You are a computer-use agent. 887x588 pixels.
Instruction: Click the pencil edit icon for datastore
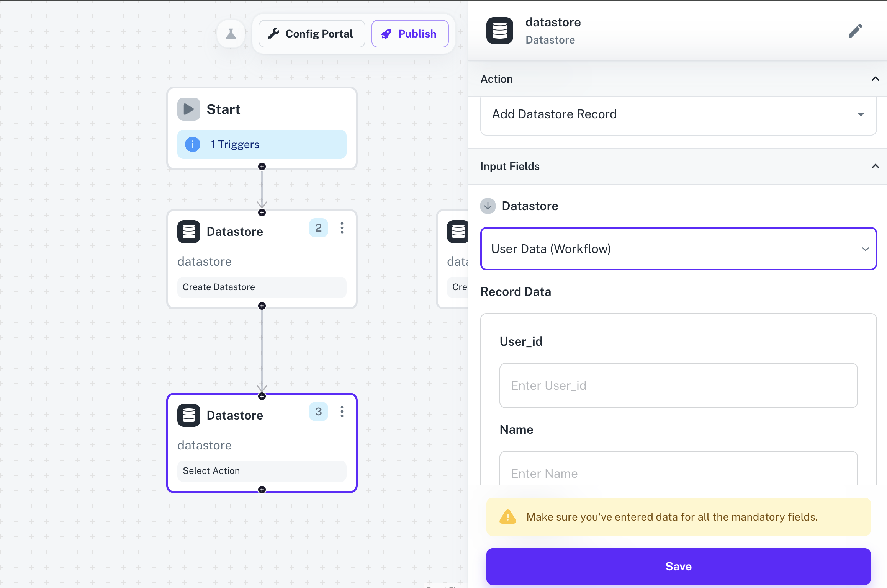[856, 31]
